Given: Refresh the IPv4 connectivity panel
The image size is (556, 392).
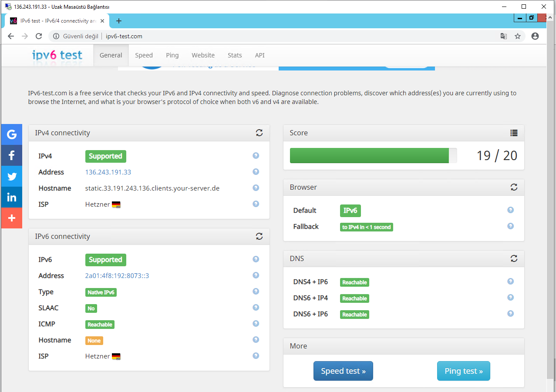Looking at the screenshot, I should coord(259,133).
